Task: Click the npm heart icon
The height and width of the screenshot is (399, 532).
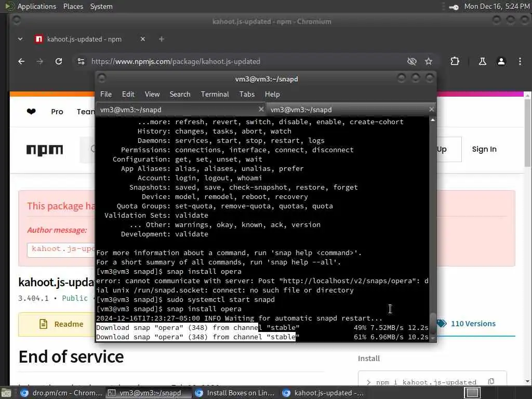Action: [31, 111]
